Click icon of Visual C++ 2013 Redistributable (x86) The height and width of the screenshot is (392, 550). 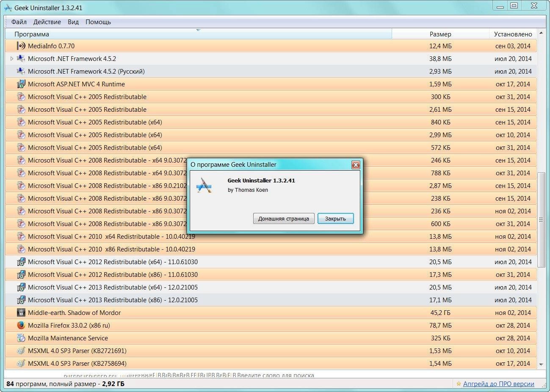(x=21, y=300)
